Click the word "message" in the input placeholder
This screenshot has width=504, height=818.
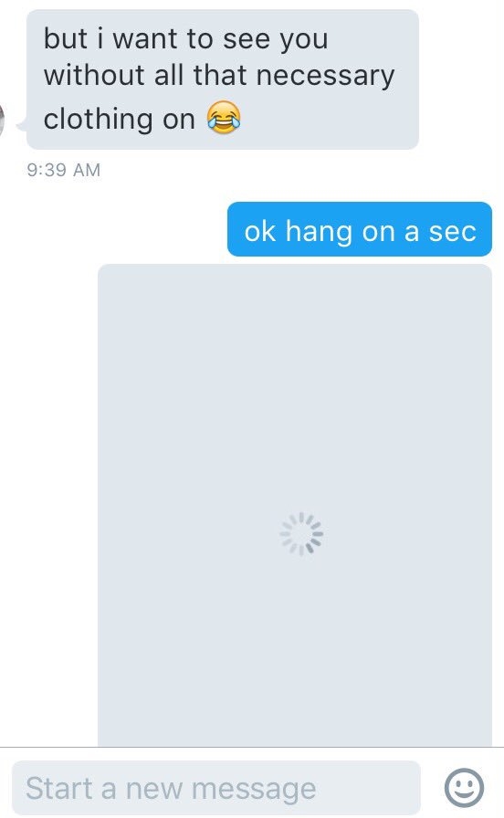coord(254,788)
